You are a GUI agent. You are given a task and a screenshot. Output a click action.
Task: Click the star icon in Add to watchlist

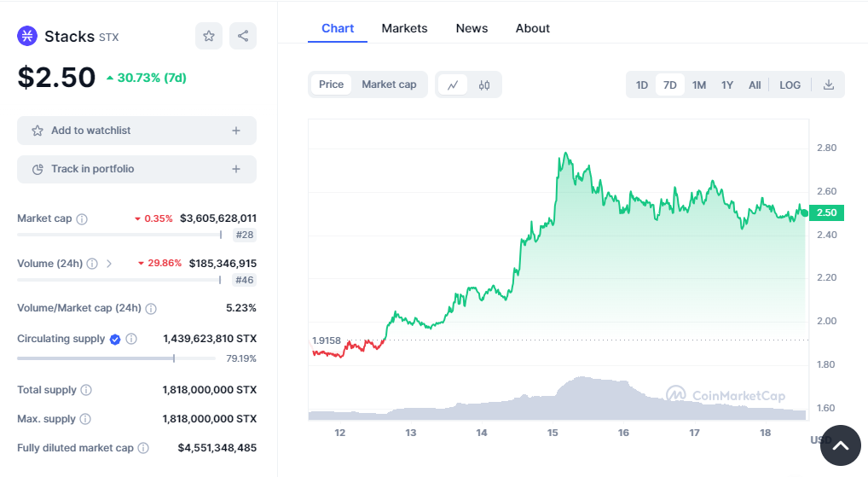(x=37, y=131)
